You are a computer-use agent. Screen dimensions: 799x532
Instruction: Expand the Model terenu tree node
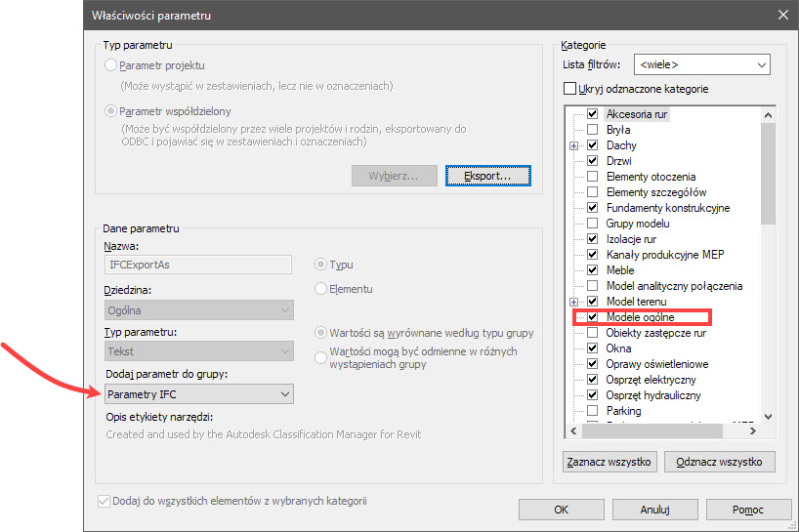574,302
